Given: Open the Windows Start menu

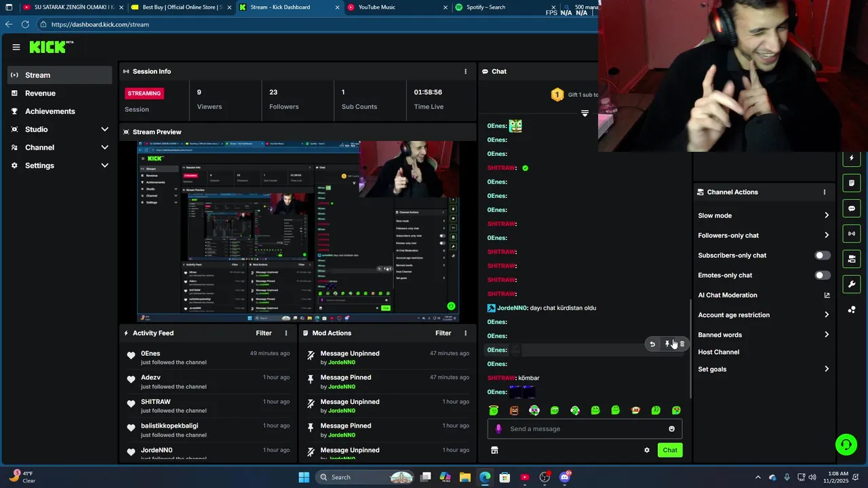Looking at the screenshot, I should 304,477.
